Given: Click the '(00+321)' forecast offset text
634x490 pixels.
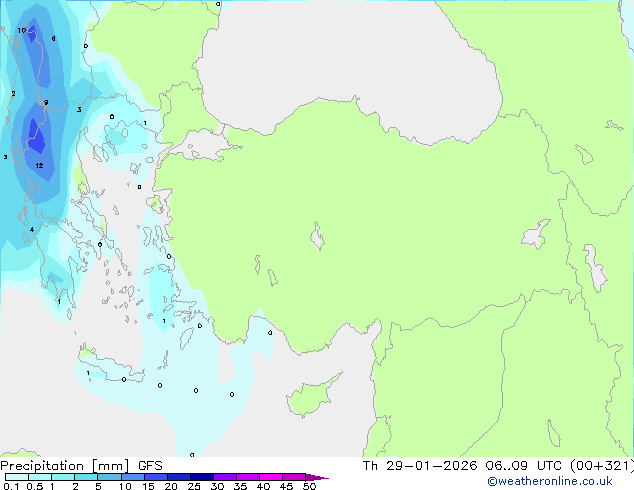Looking at the screenshot, I should (x=602, y=466).
